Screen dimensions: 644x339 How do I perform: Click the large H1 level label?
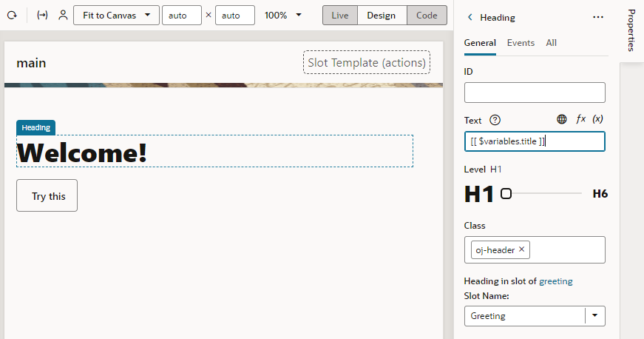pyautogui.click(x=479, y=194)
